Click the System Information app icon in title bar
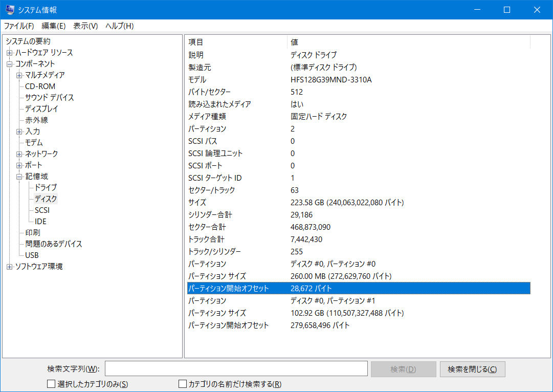 pos(10,10)
